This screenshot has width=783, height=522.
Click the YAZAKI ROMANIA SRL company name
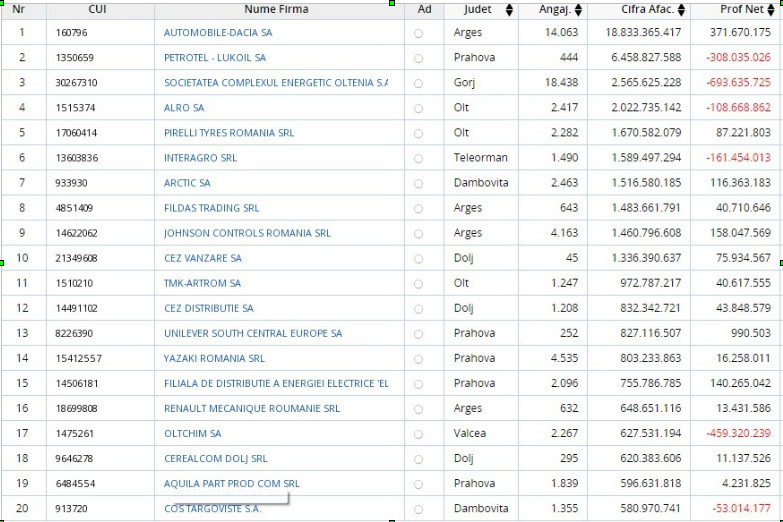(x=214, y=358)
